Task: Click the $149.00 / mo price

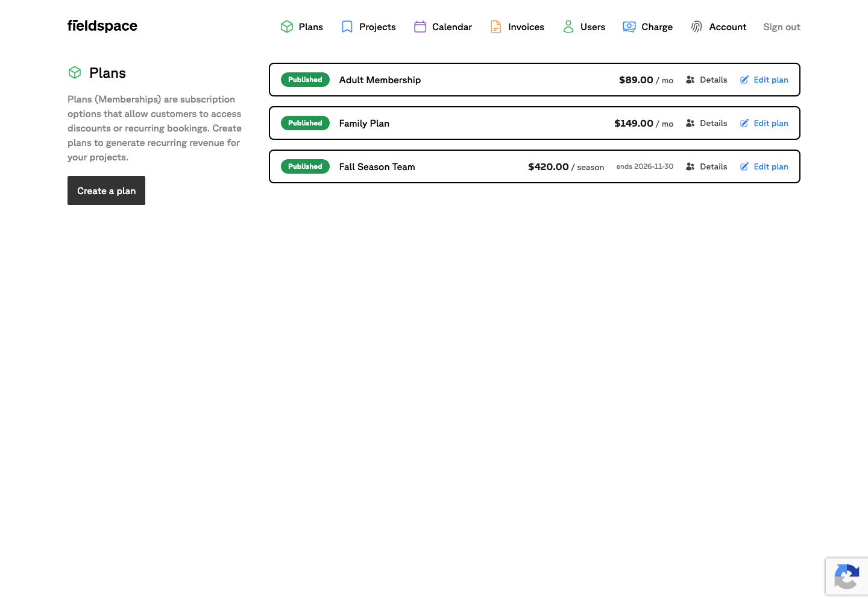Action: point(644,123)
